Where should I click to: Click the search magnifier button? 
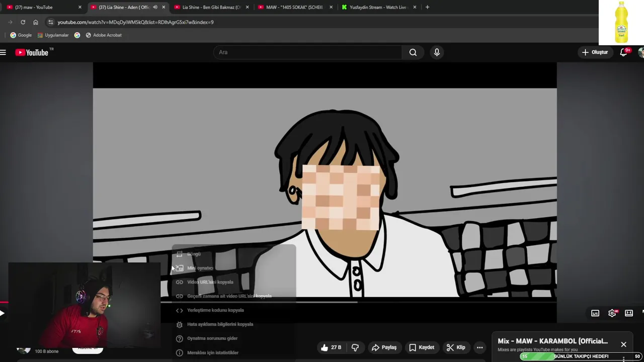tap(413, 52)
